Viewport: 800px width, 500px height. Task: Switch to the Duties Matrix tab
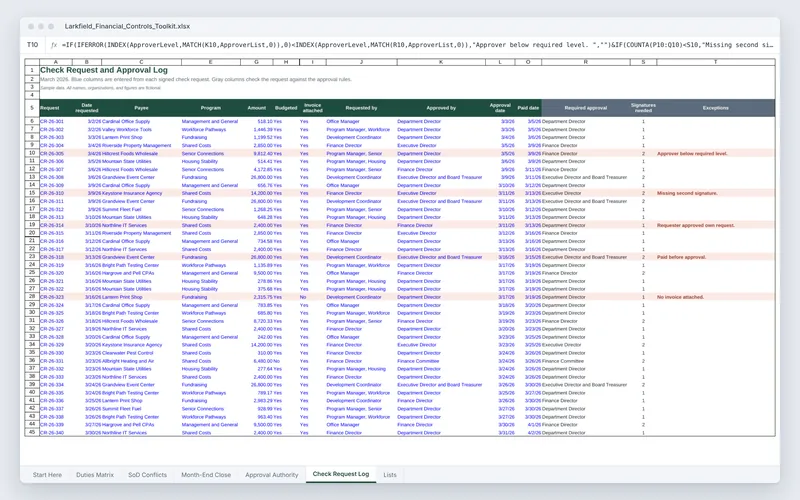95,474
